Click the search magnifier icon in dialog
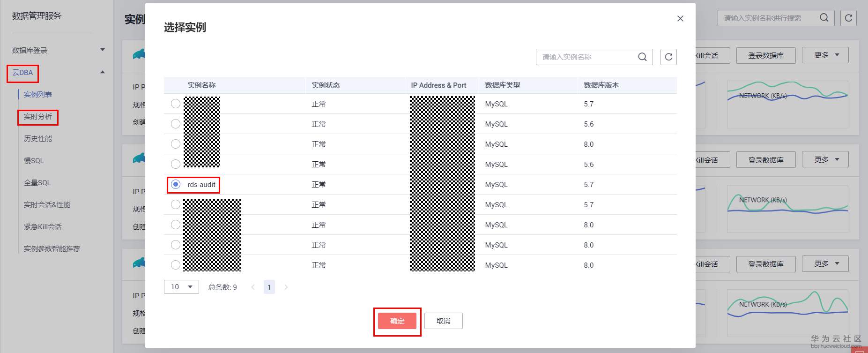868x353 pixels. click(x=642, y=57)
